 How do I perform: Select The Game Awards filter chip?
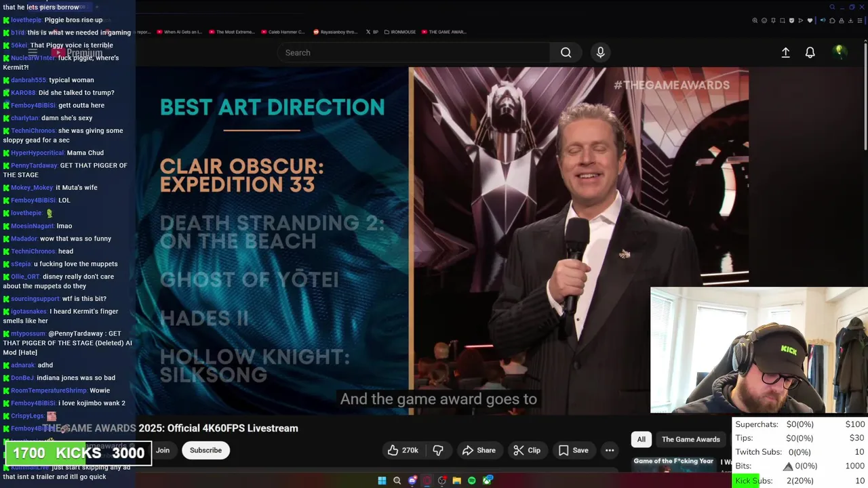click(x=690, y=439)
